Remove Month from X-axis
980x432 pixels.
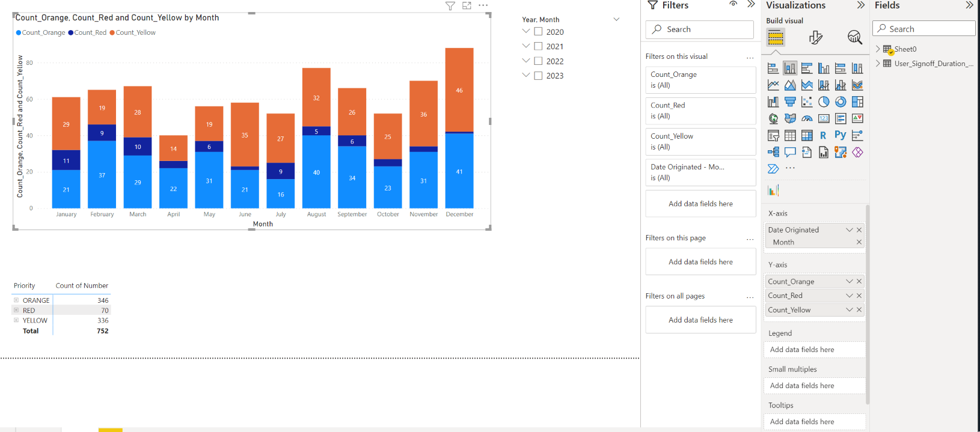(859, 242)
